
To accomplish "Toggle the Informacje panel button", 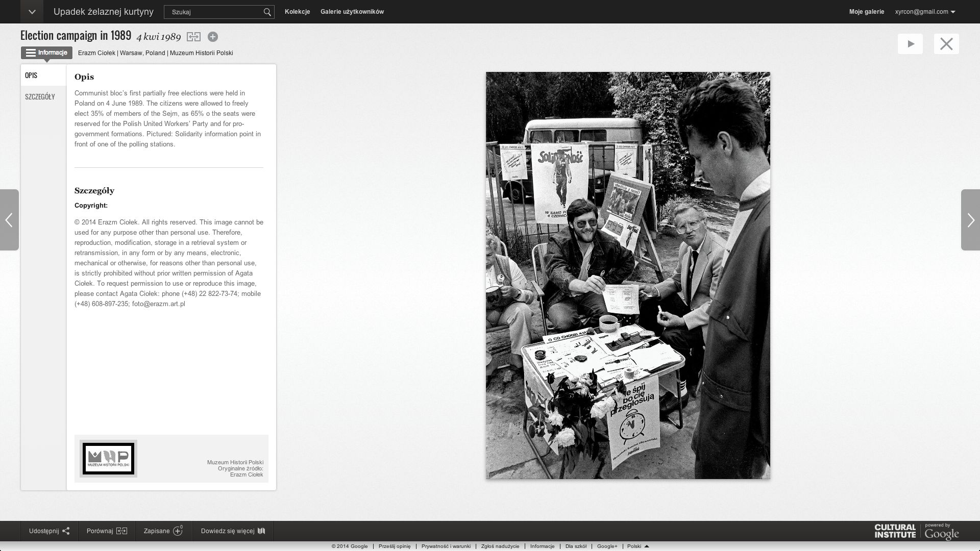I will (x=46, y=53).
